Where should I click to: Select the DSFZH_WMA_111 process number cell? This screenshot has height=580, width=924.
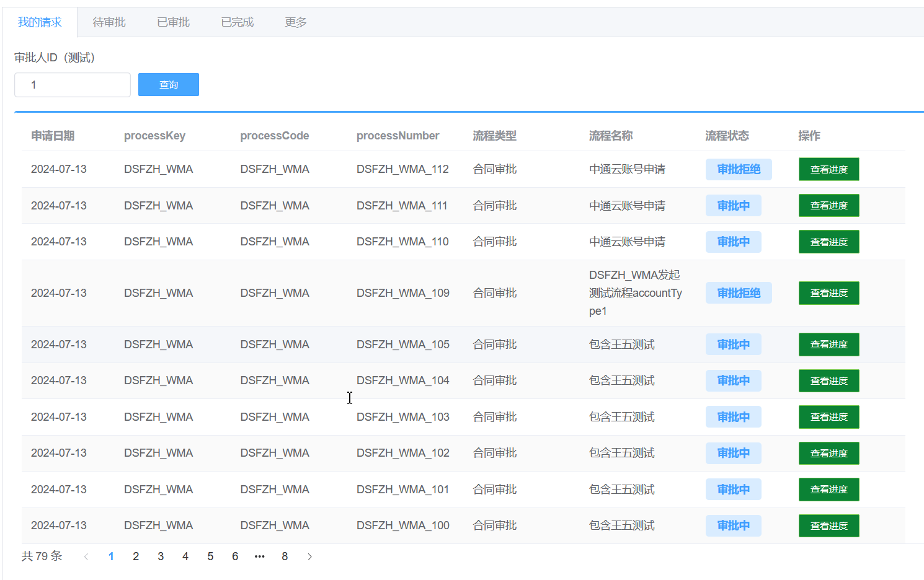[x=402, y=206]
